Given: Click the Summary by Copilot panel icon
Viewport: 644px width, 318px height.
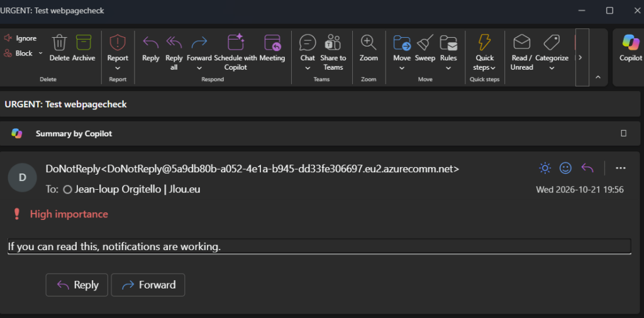Looking at the screenshot, I should pos(623,133).
